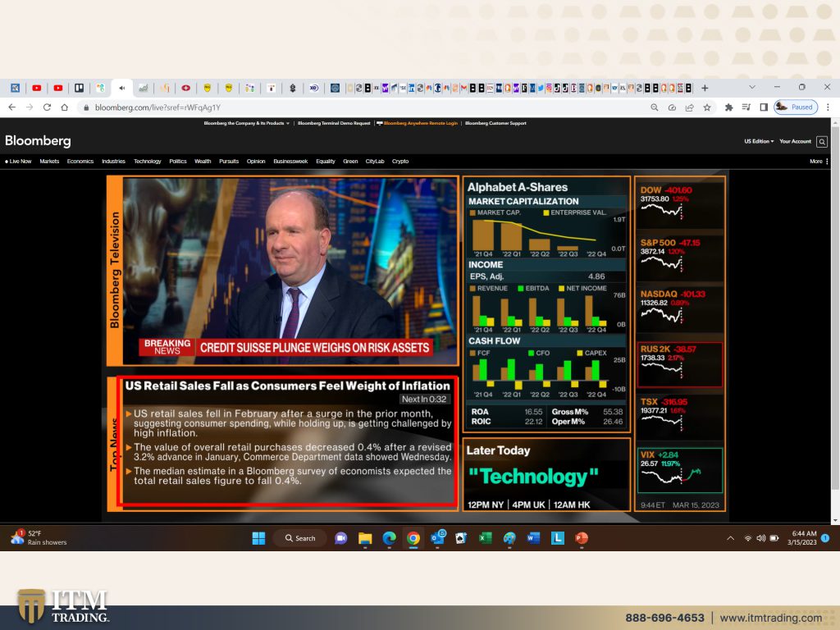The image size is (840, 630).
Task: Open the browser home page icon
Action: point(65,107)
